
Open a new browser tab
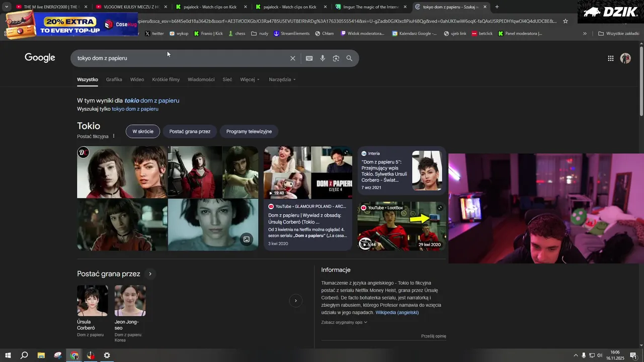coord(497,7)
